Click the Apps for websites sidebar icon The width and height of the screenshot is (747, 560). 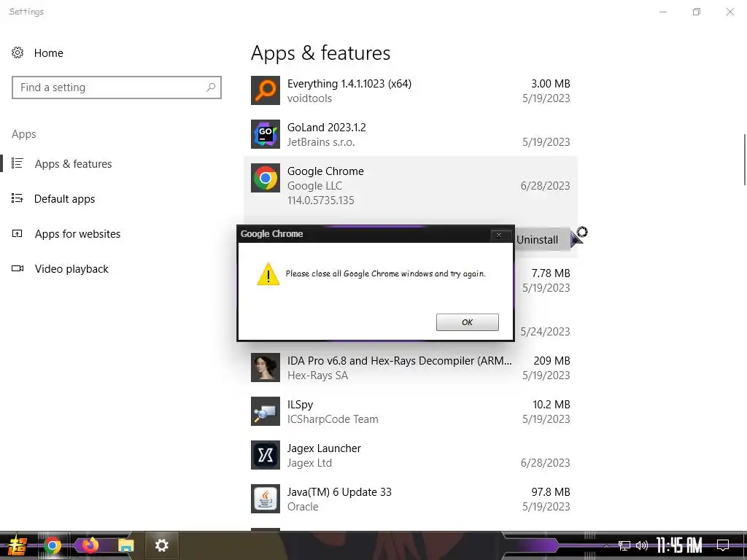point(18,233)
